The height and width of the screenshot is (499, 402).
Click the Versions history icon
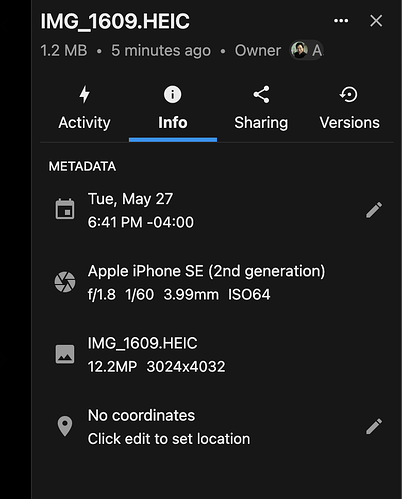click(349, 94)
